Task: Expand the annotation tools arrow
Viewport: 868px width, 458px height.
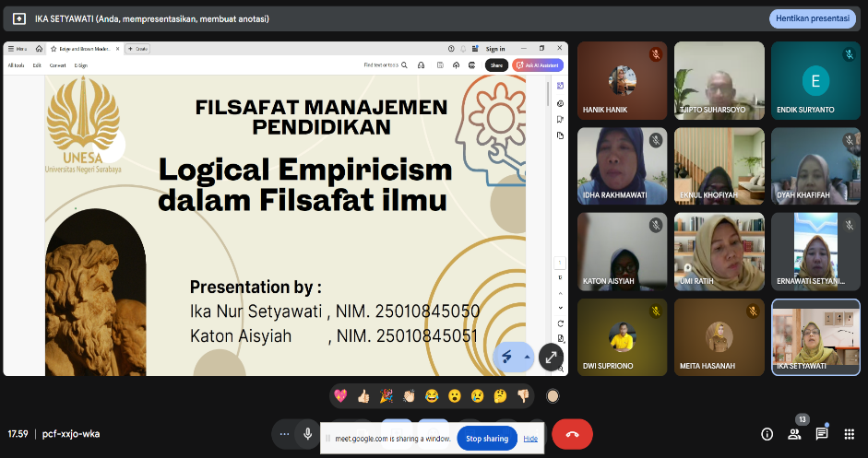Action: coord(527,357)
